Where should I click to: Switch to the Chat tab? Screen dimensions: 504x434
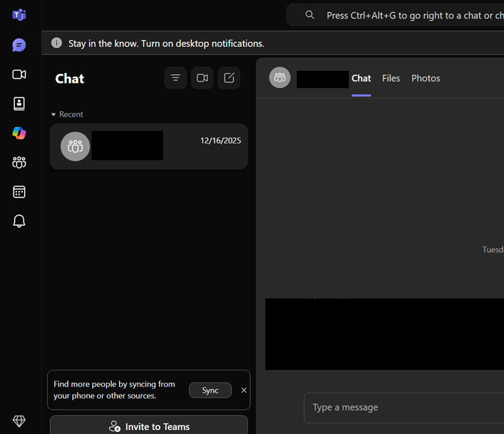[361, 78]
